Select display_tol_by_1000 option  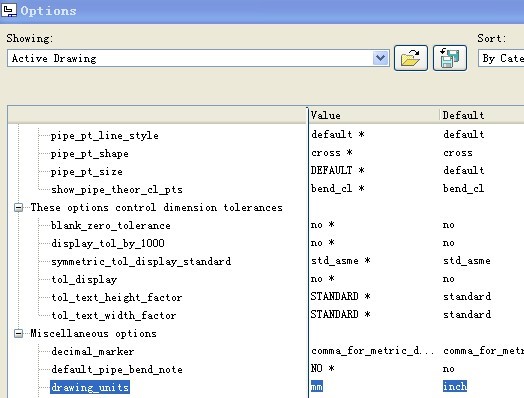pos(108,244)
